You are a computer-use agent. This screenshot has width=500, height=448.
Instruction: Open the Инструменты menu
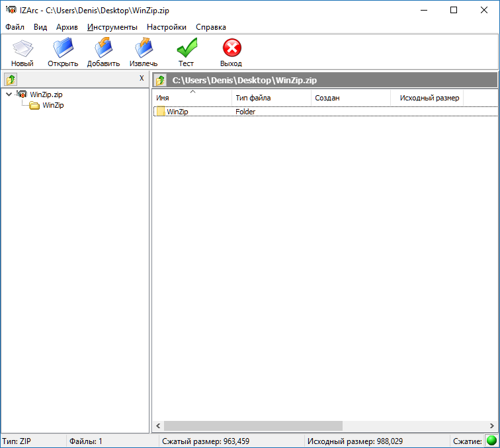coord(112,27)
